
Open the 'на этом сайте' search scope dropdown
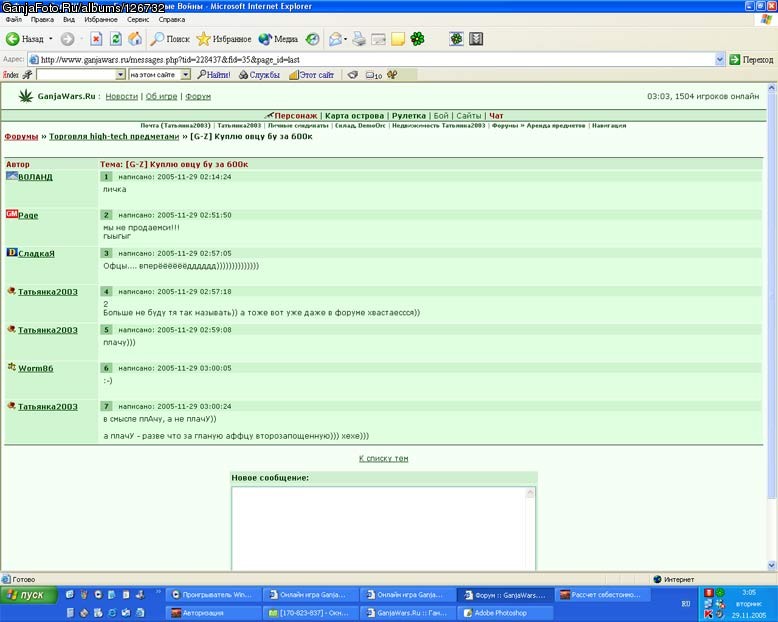pos(186,74)
